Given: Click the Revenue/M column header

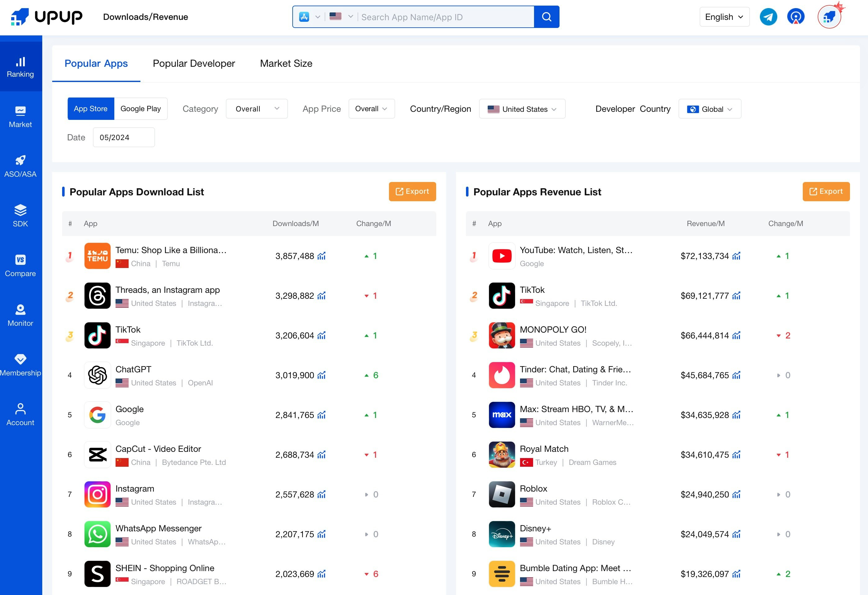Looking at the screenshot, I should click(706, 224).
